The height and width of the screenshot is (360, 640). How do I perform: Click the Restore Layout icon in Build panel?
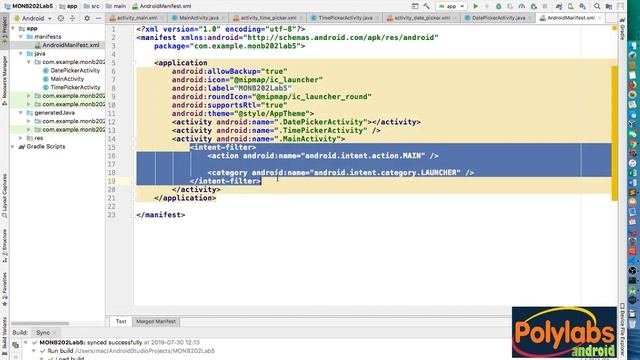click(x=16, y=345)
